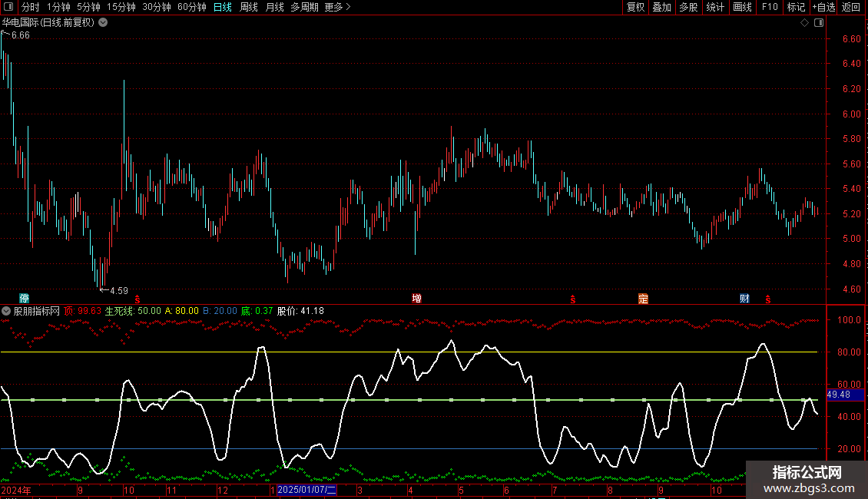Open F10 company information
This screenshot has height=499, width=868.
click(x=769, y=7)
